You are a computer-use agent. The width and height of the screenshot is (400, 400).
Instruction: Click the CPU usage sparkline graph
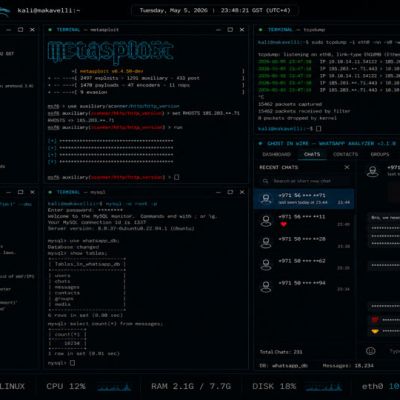(114, 387)
